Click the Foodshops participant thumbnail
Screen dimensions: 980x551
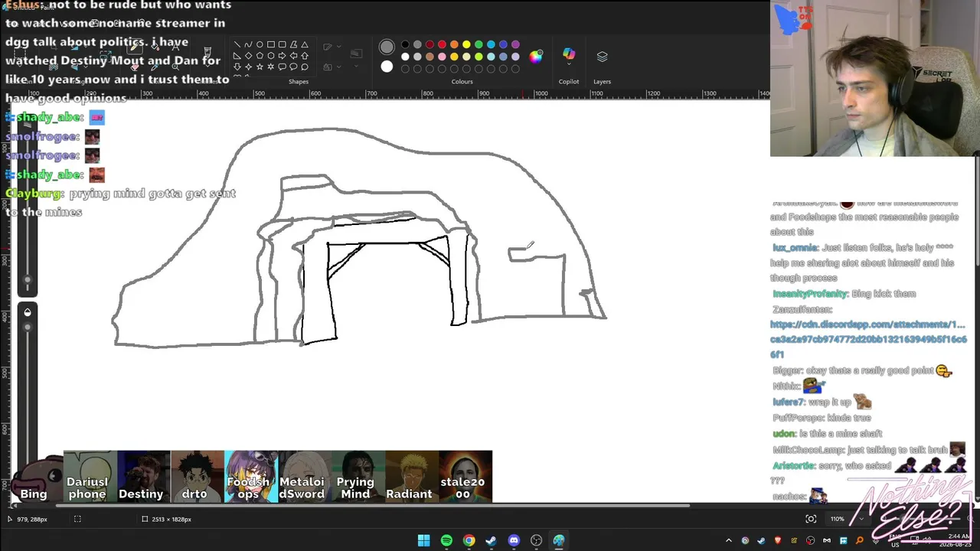(250, 477)
